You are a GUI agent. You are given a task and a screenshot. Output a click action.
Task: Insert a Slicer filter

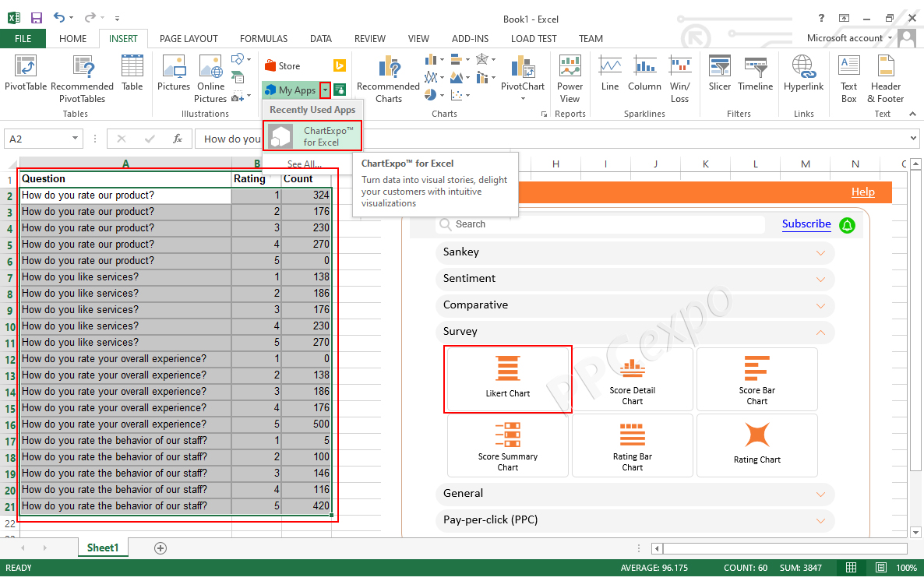720,73
